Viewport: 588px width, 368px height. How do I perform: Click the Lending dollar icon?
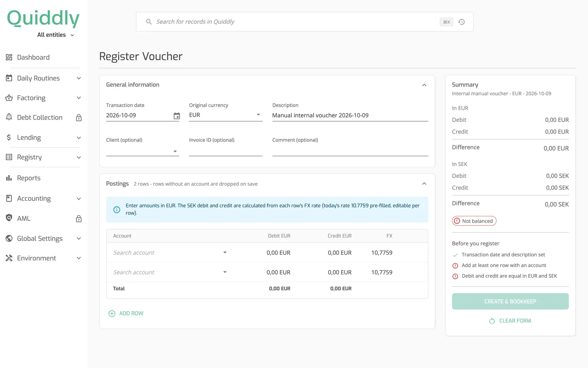[9, 137]
